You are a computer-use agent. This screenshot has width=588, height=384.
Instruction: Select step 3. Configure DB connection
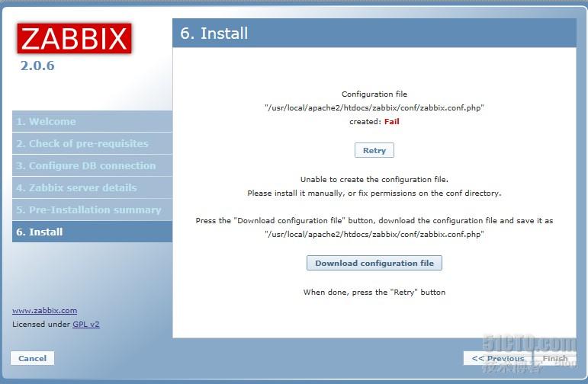(92, 165)
